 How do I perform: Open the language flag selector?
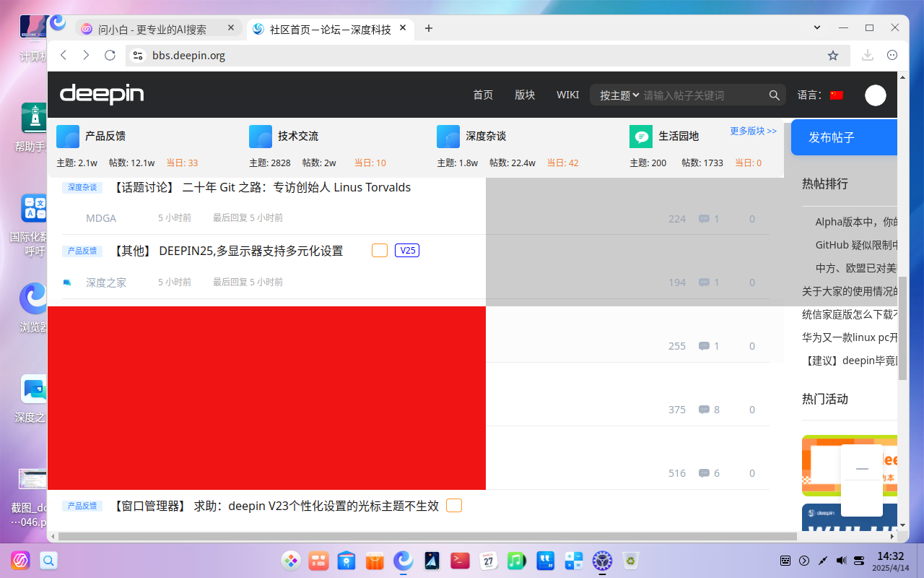pos(837,95)
